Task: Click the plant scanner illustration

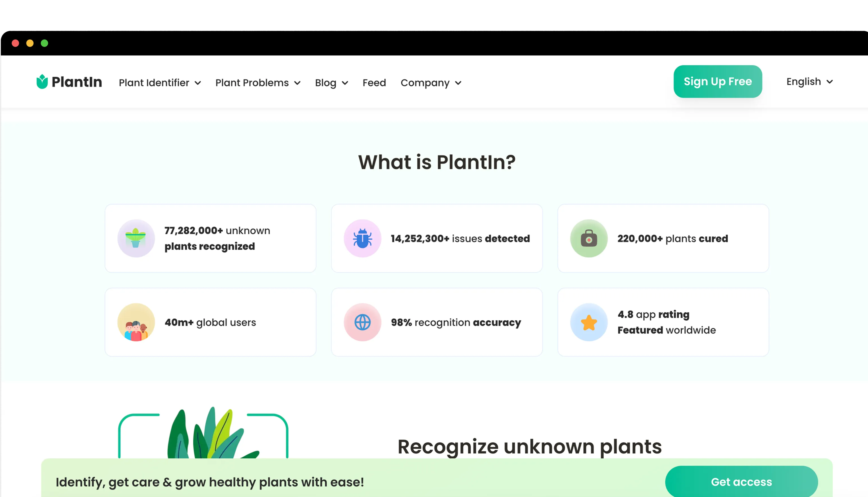Action: pyautogui.click(x=203, y=434)
